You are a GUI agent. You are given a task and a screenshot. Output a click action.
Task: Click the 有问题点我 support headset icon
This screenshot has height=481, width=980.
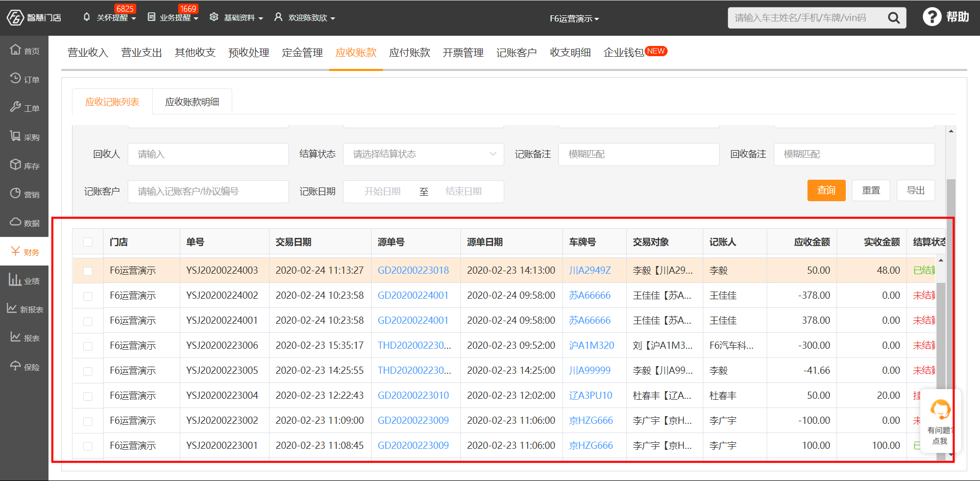tap(940, 409)
